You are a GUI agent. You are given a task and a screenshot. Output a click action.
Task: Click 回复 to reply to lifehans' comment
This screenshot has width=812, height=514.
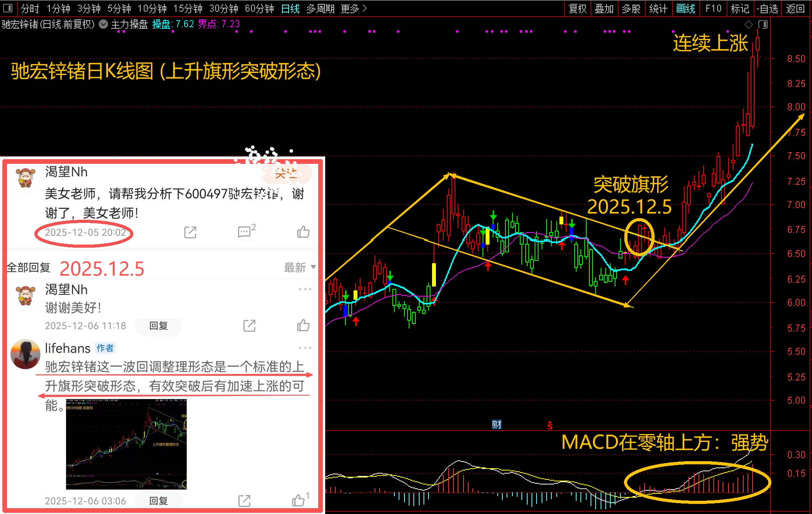158,500
